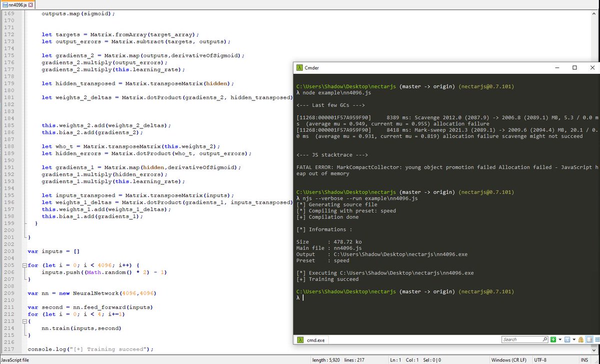Minimize the Cmder window
Screen dimensions: 600x364
(x=556, y=67)
